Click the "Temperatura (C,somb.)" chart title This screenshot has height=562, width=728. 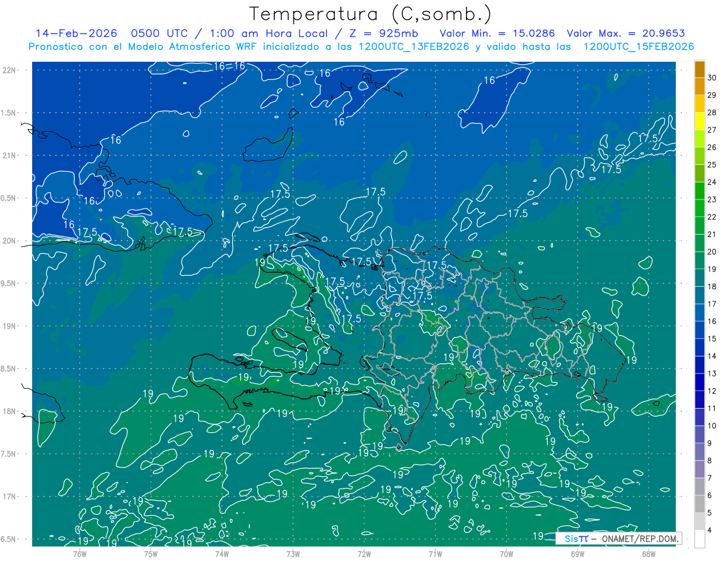pyautogui.click(x=371, y=14)
